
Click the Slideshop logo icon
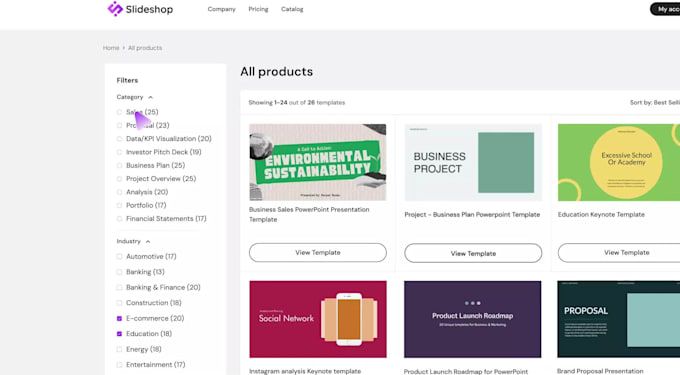click(115, 9)
